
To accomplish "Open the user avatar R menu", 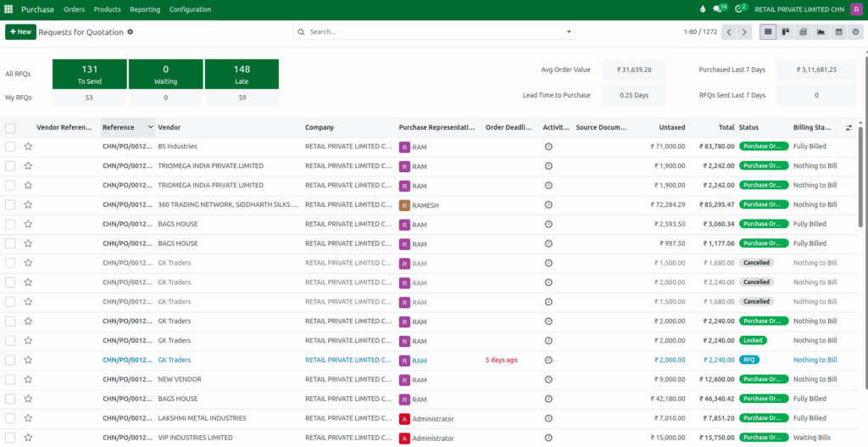I will [855, 9].
